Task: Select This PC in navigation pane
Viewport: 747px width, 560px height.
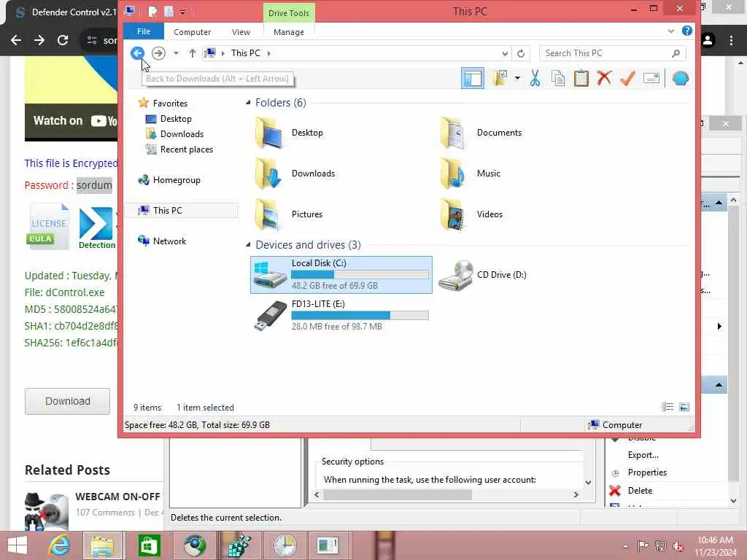Action: (x=167, y=211)
